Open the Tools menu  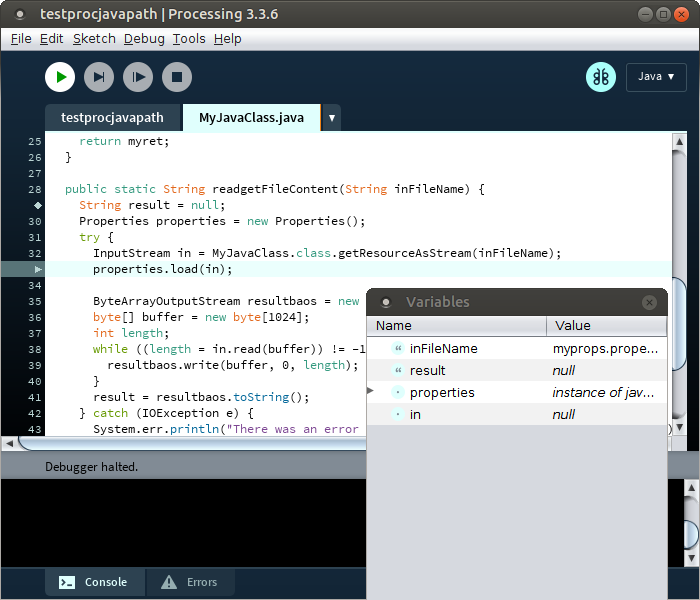coord(188,39)
